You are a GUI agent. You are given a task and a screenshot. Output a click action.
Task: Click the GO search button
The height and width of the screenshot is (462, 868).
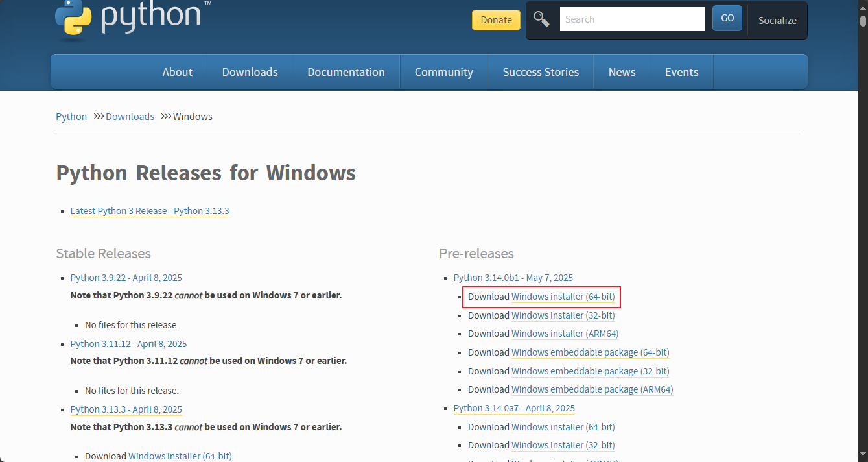pyautogui.click(x=727, y=19)
